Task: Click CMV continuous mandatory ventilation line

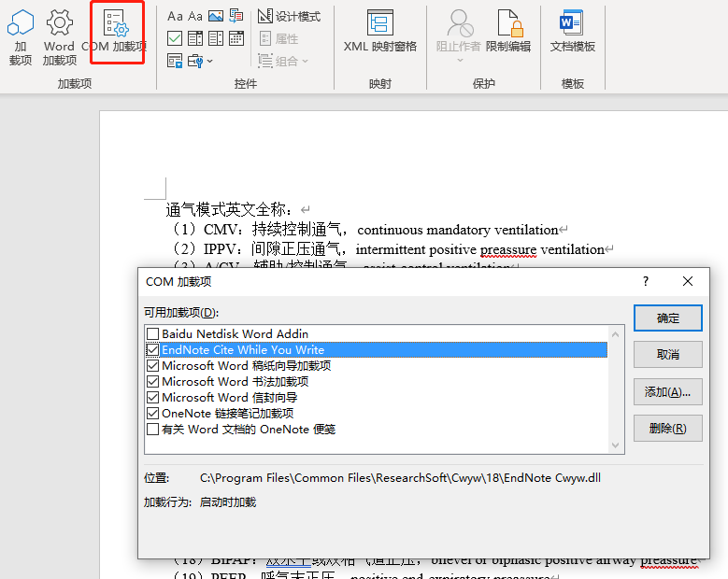Action: point(366,230)
